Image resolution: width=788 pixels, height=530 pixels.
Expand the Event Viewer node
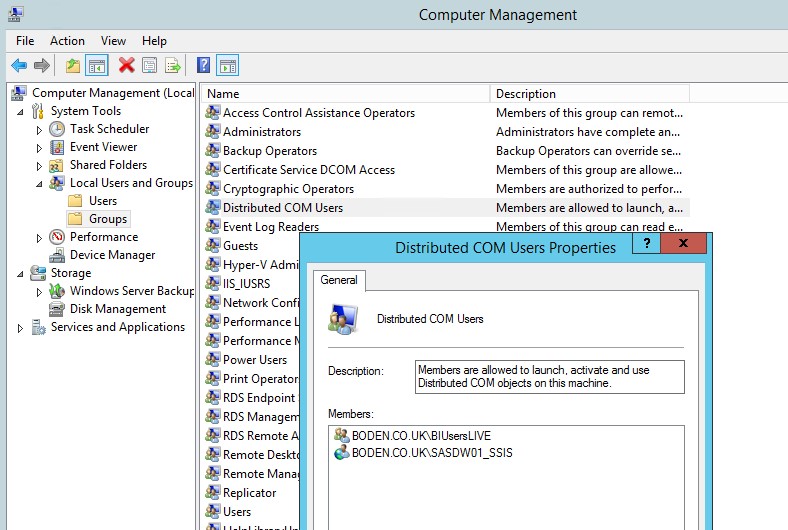click(x=39, y=148)
